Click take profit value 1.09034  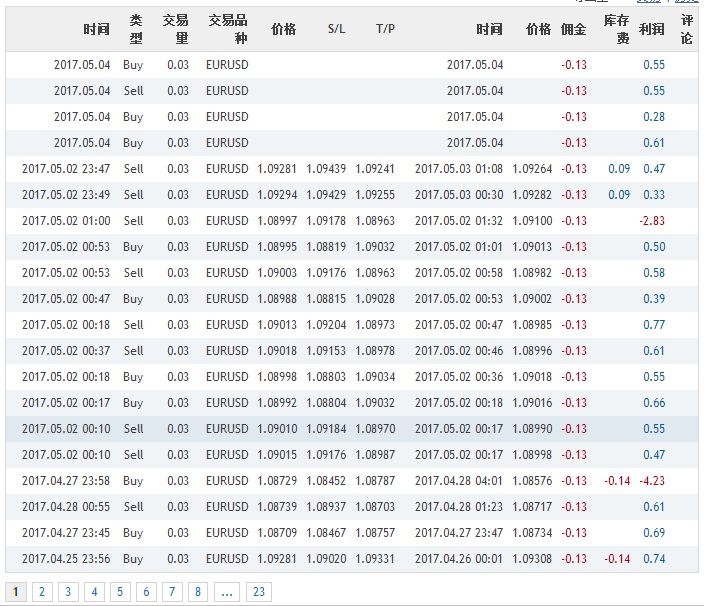click(375, 377)
